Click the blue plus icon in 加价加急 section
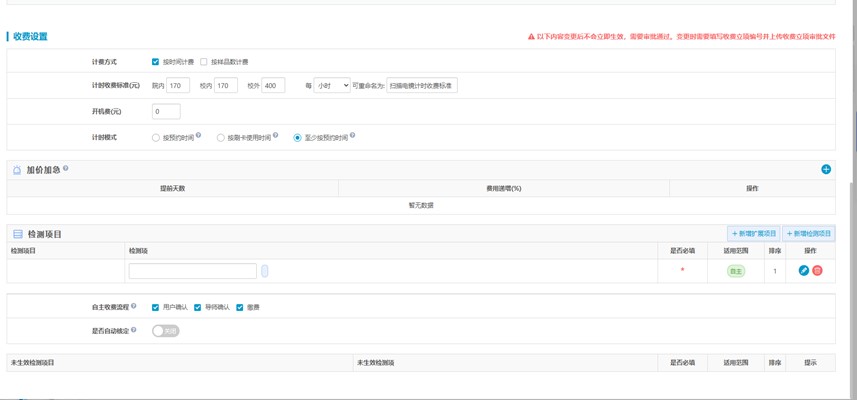857x400 pixels. click(826, 169)
